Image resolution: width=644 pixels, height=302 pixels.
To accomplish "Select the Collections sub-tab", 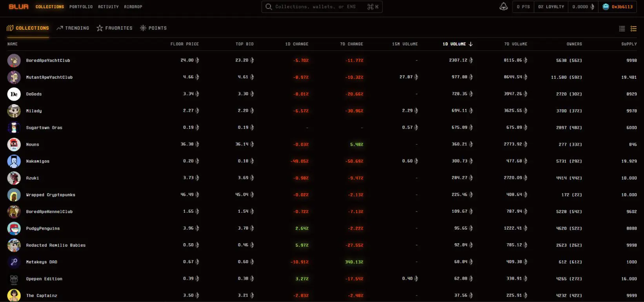I will coord(28,28).
